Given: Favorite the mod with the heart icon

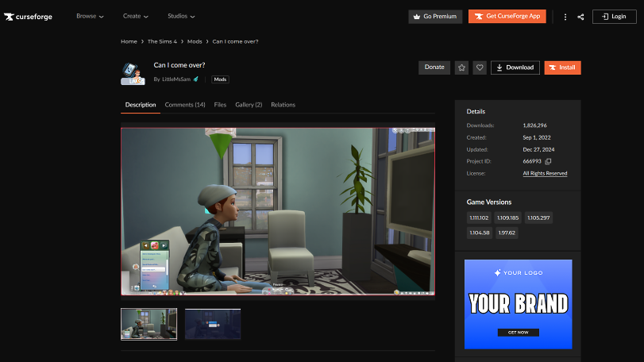Looking at the screenshot, I should pyautogui.click(x=480, y=67).
